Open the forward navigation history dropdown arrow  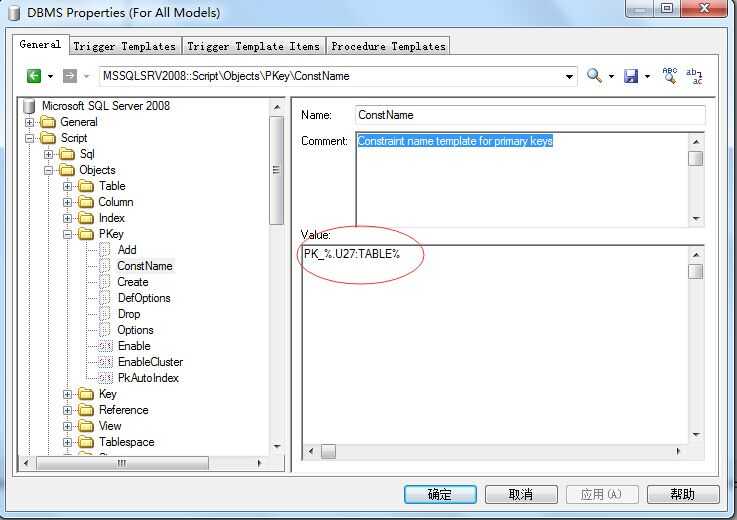coord(86,76)
